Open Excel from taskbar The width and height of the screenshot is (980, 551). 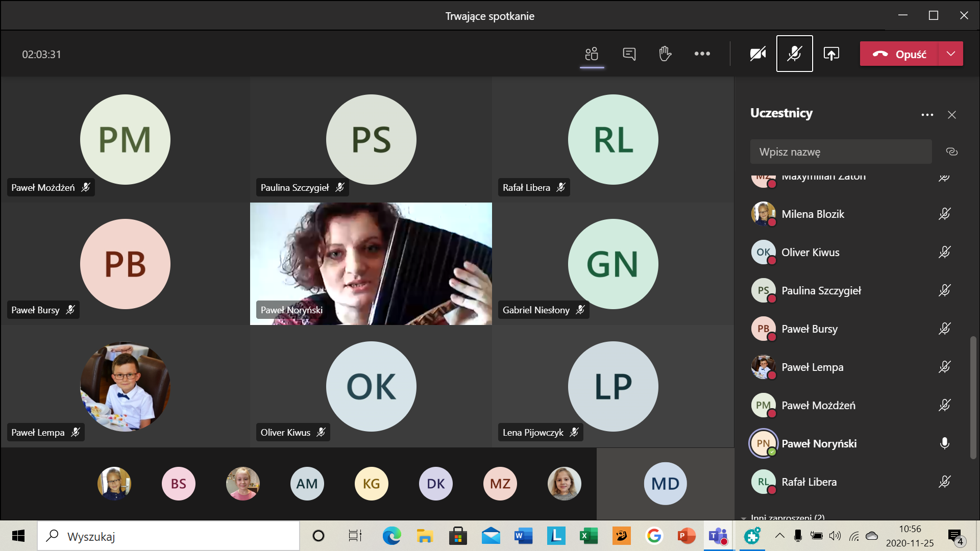click(x=589, y=536)
